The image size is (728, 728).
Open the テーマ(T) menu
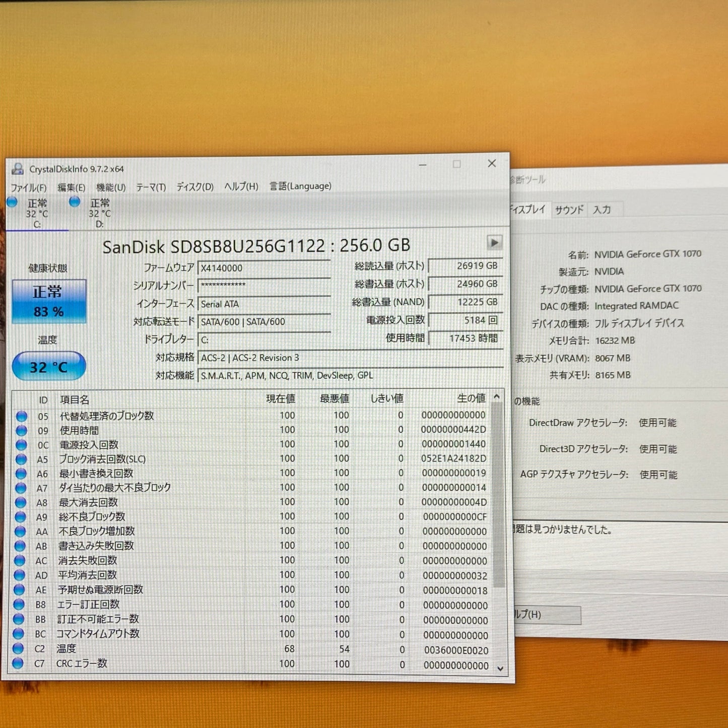pos(151,187)
